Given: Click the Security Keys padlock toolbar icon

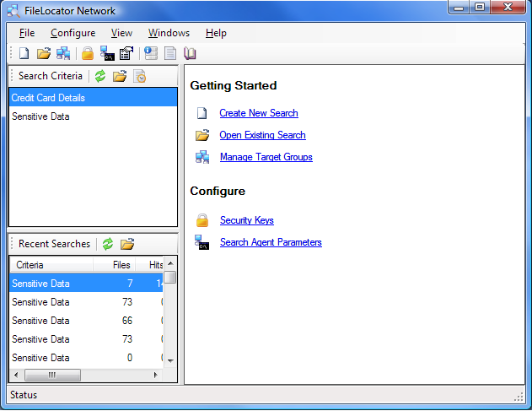Looking at the screenshot, I should (x=88, y=54).
